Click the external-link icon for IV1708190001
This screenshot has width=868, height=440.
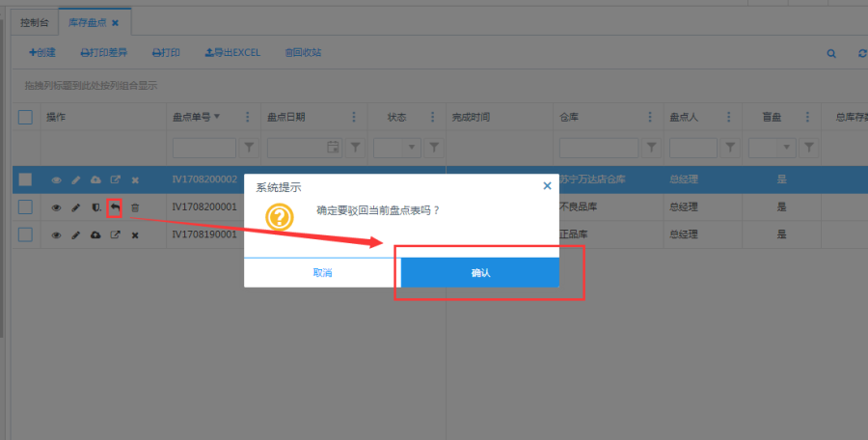coord(116,234)
